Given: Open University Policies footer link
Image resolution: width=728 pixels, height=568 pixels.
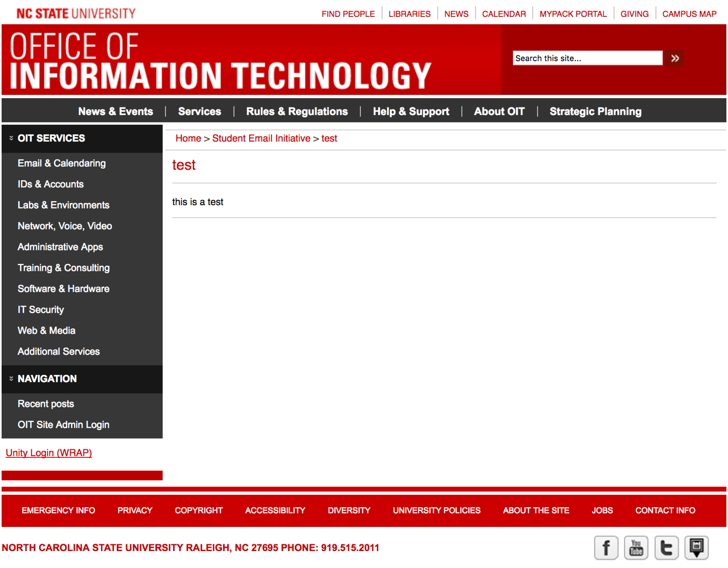Looking at the screenshot, I should [437, 510].
